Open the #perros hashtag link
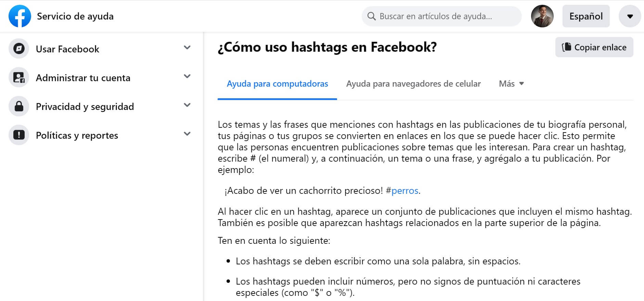 tap(404, 191)
